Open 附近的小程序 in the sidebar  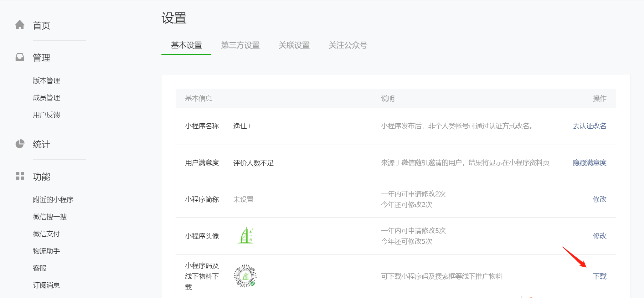[53, 200]
